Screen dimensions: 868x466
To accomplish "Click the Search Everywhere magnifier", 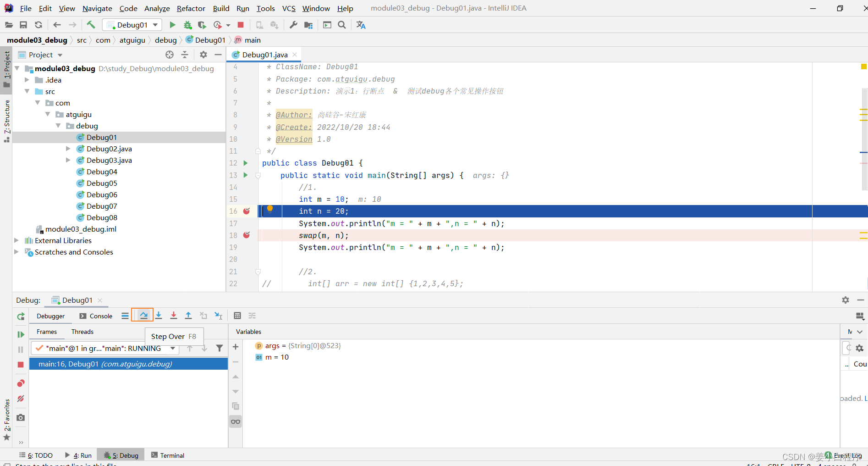I will (342, 25).
